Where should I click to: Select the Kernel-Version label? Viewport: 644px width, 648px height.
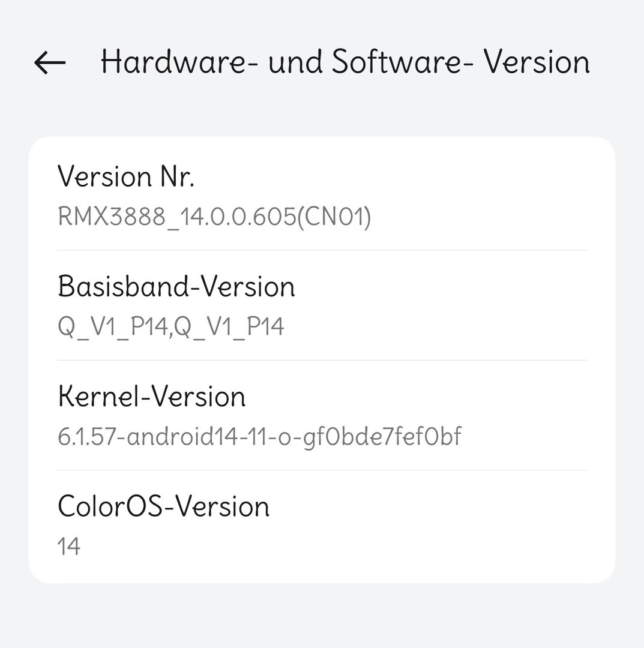pos(152,397)
